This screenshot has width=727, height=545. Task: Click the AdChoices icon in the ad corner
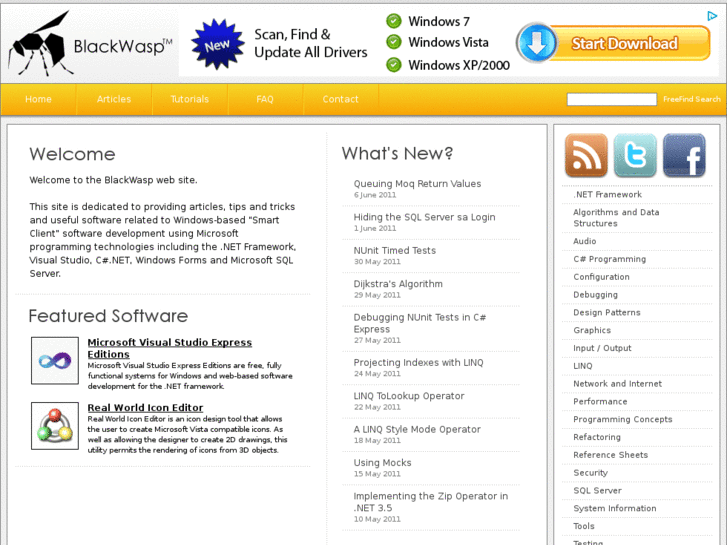tap(712, 16)
